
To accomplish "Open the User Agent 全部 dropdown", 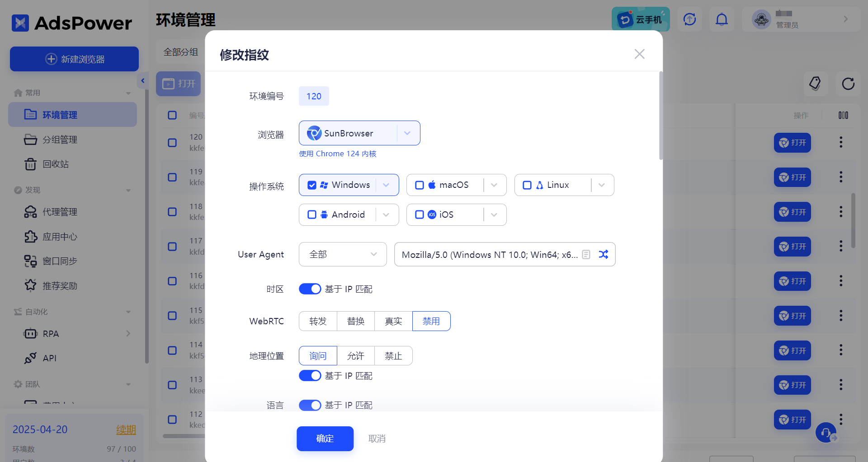I will coord(343,254).
